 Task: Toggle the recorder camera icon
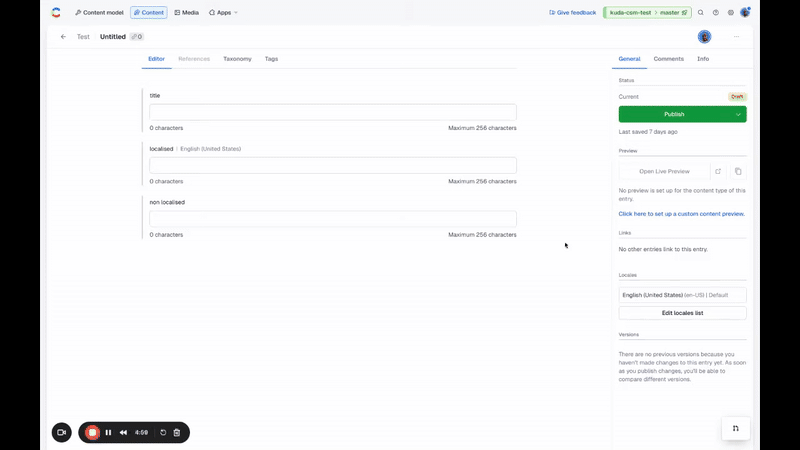(x=62, y=433)
